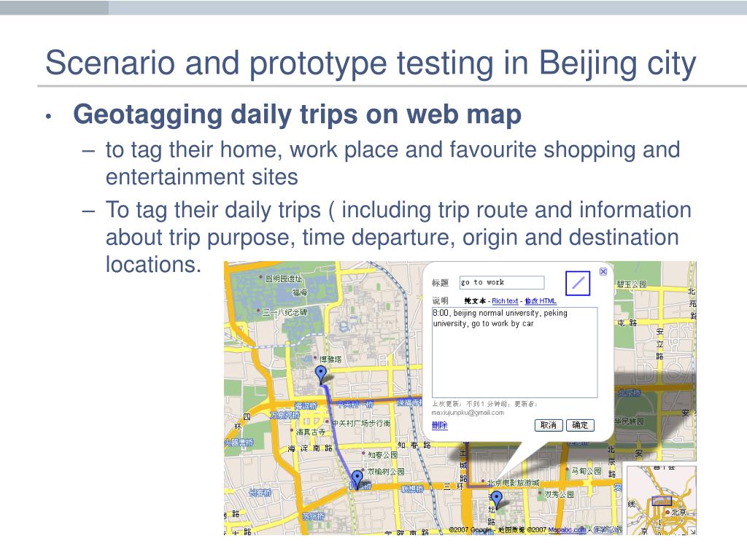The width and height of the screenshot is (747, 560).
Task: Click the 知春公园 park label on map
Action: pyautogui.click(x=382, y=455)
